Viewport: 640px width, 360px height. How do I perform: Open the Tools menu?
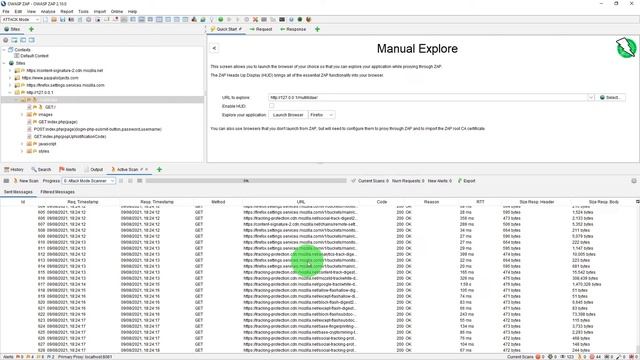83,11
